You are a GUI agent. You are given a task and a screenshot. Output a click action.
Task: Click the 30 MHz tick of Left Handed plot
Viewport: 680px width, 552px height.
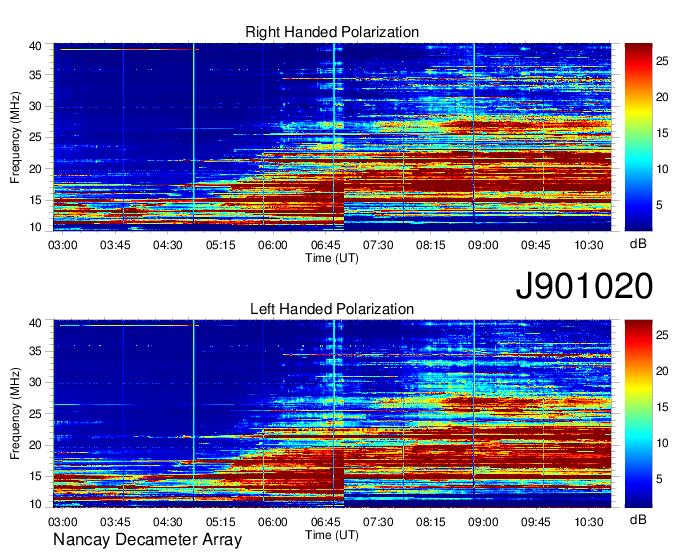[x=36, y=382]
